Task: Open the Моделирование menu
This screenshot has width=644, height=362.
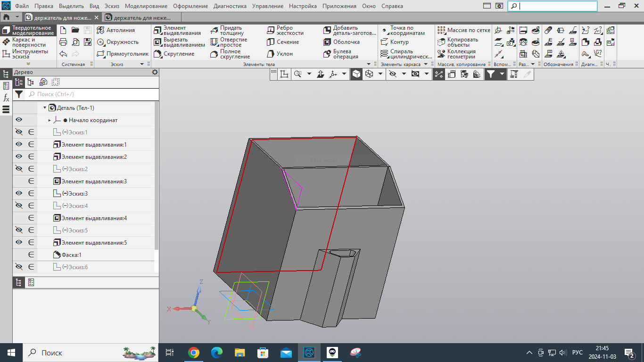Action: pos(146,6)
